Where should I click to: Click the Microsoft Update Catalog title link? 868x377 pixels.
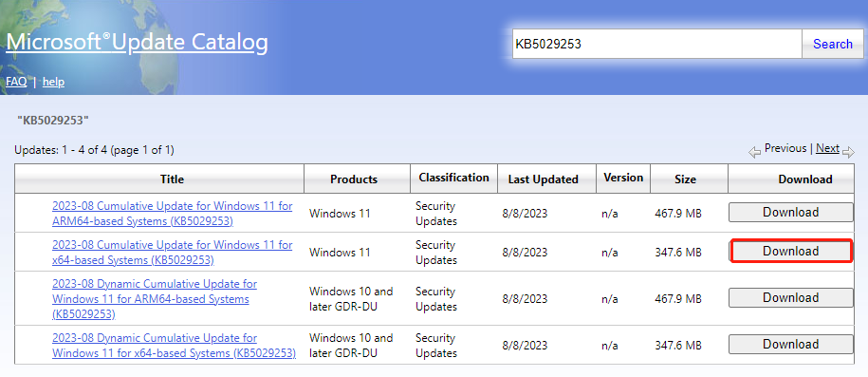pos(137,43)
